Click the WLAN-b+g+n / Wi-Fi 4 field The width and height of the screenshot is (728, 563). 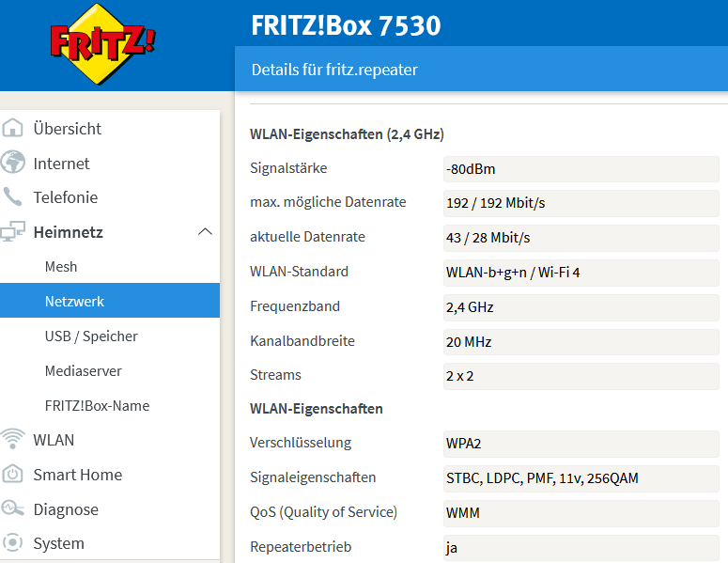click(581, 273)
